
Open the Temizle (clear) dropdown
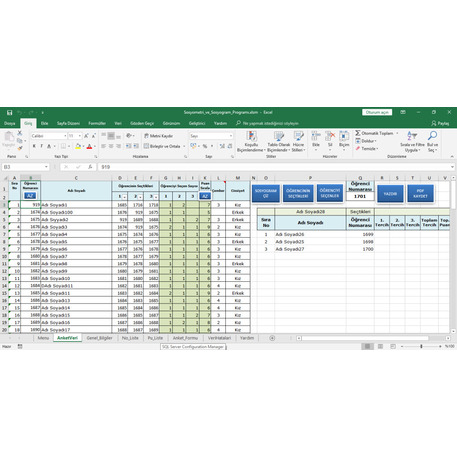pyautogui.click(x=366, y=149)
